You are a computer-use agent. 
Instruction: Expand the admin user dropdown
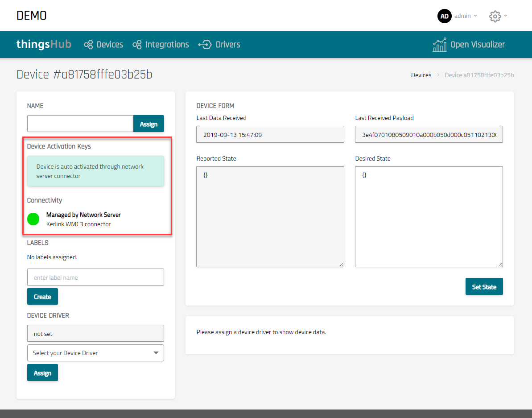[x=466, y=16]
